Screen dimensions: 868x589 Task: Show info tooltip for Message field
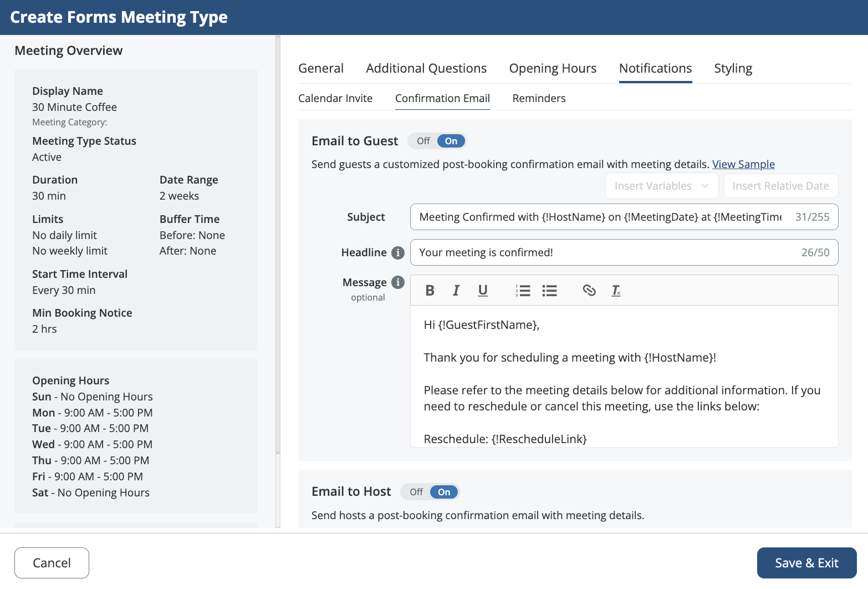[398, 282]
